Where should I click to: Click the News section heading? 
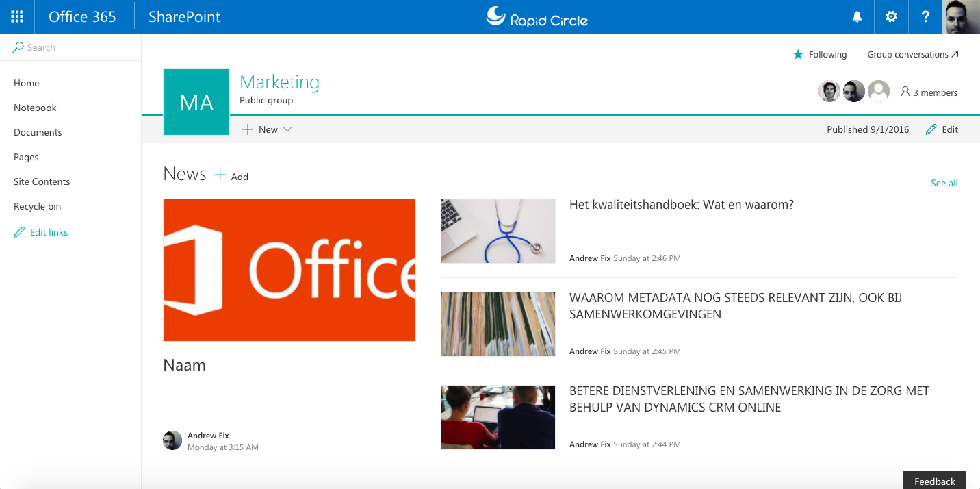coord(185,174)
